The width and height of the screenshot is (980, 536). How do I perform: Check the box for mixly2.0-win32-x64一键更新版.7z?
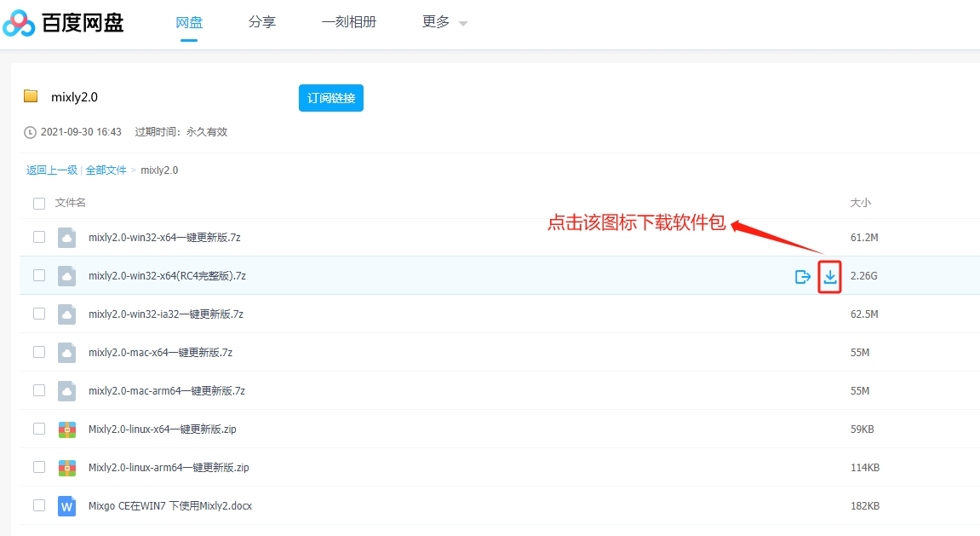click(39, 237)
